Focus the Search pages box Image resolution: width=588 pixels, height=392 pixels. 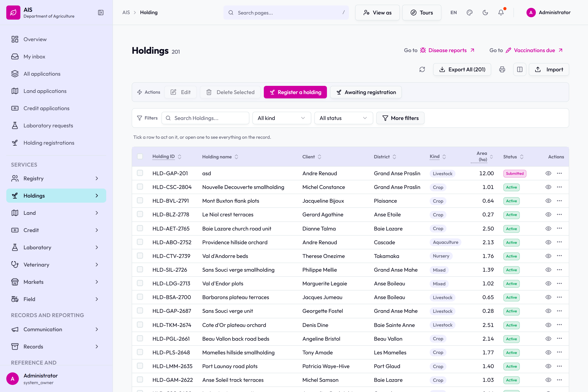[286, 13]
